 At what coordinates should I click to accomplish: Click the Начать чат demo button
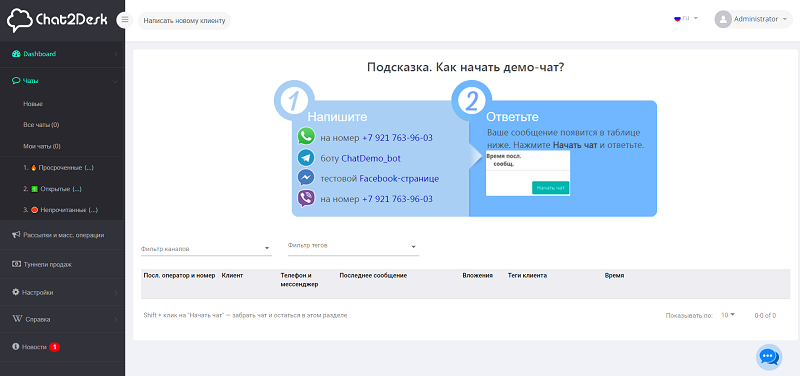point(551,188)
